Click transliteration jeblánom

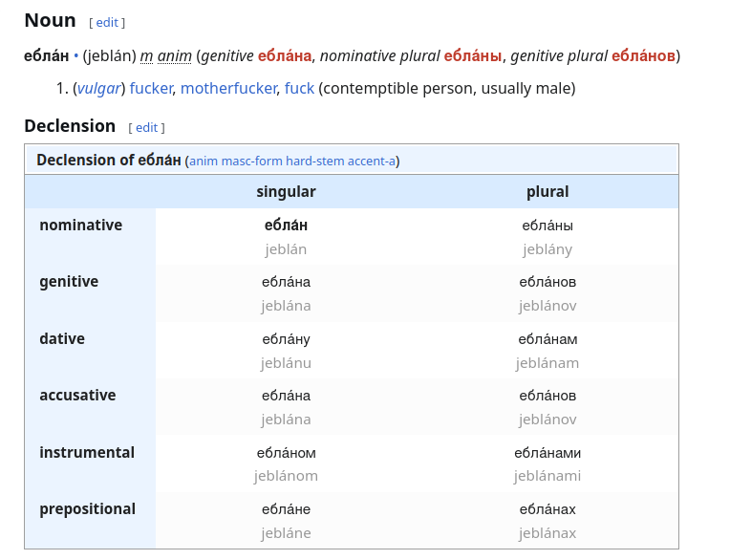pyautogui.click(x=286, y=476)
